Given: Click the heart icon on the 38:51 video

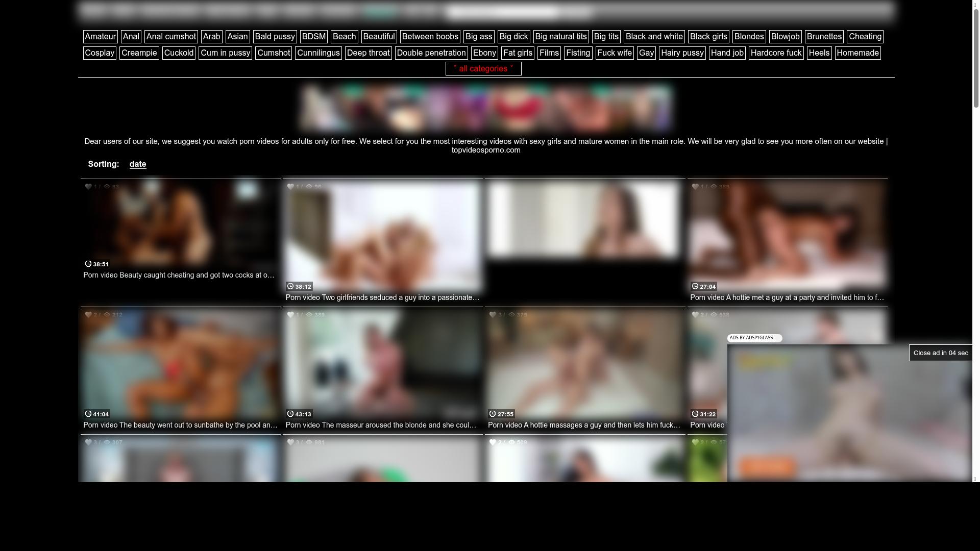Looking at the screenshot, I should click(88, 187).
